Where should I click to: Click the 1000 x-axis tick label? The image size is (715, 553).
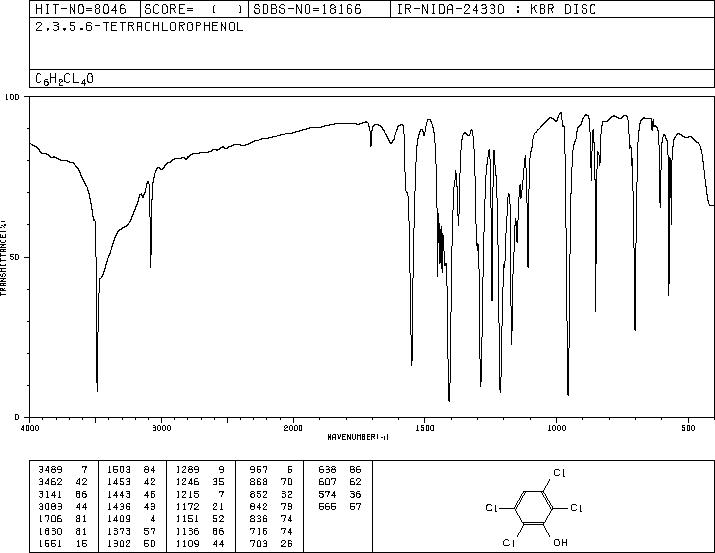(556, 428)
